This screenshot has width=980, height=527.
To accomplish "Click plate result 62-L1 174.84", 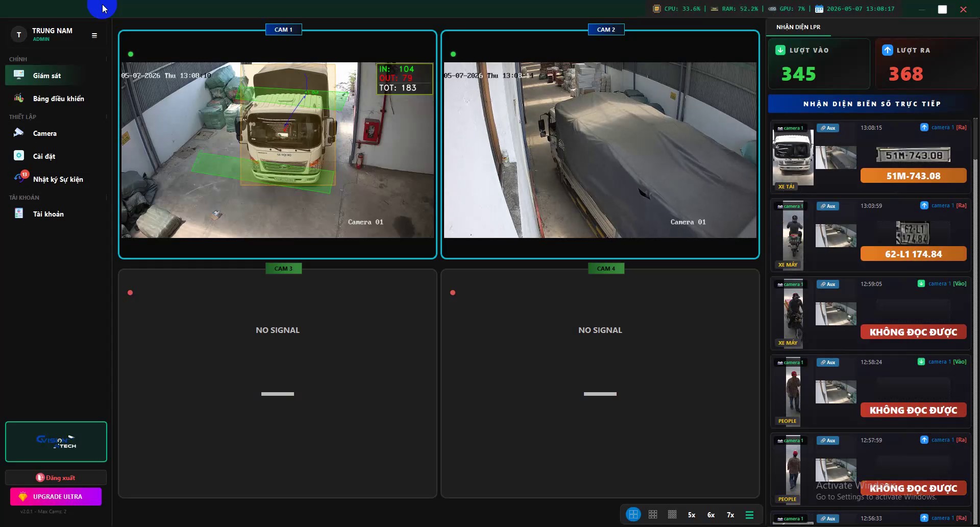I will click(x=913, y=254).
